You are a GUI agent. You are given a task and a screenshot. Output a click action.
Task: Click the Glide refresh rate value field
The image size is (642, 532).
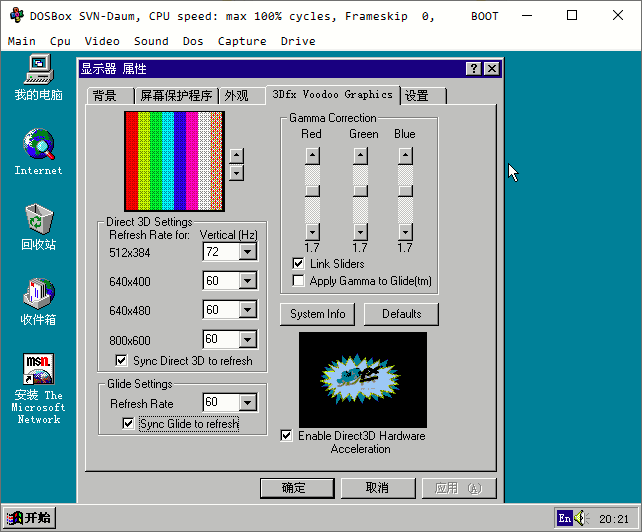point(221,402)
